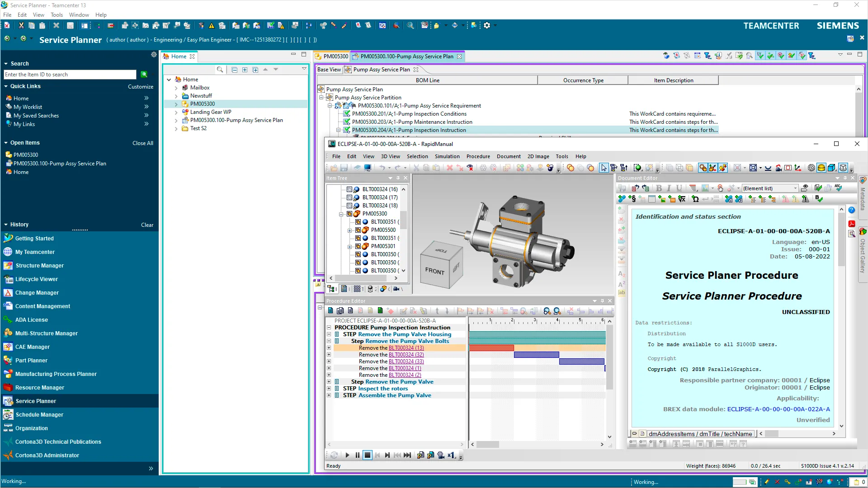Image resolution: width=868 pixels, height=488 pixels.
Task: Toggle underline formatting in Document Editor
Action: tap(679, 188)
